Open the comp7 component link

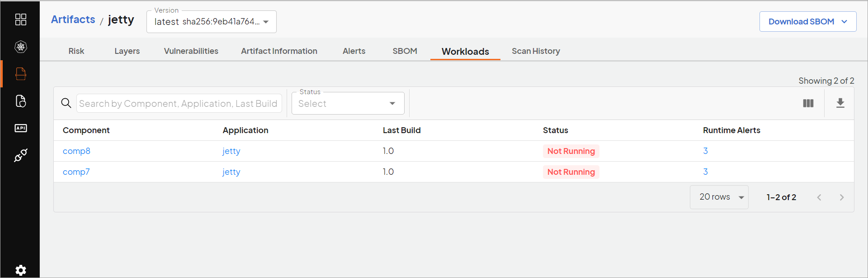(76, 172)
